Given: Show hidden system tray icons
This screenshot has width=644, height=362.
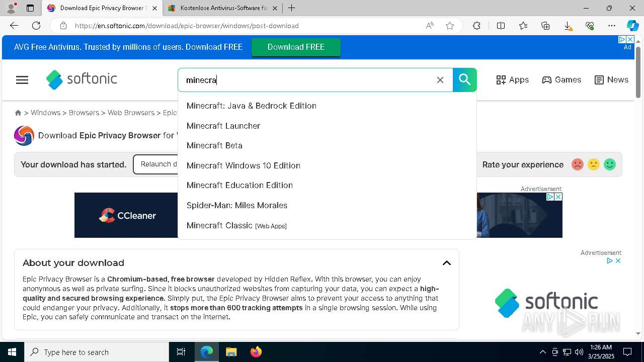Looking at the screenshot, I should tap(542, 352).
